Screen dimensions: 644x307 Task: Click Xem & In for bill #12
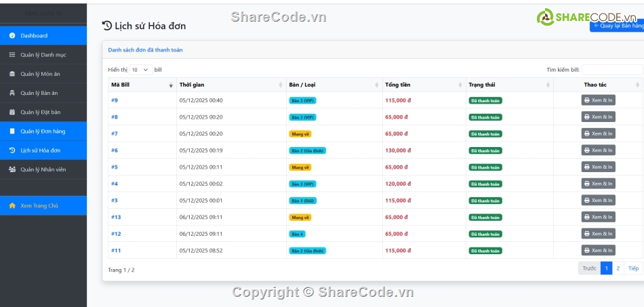click(598, 234)
